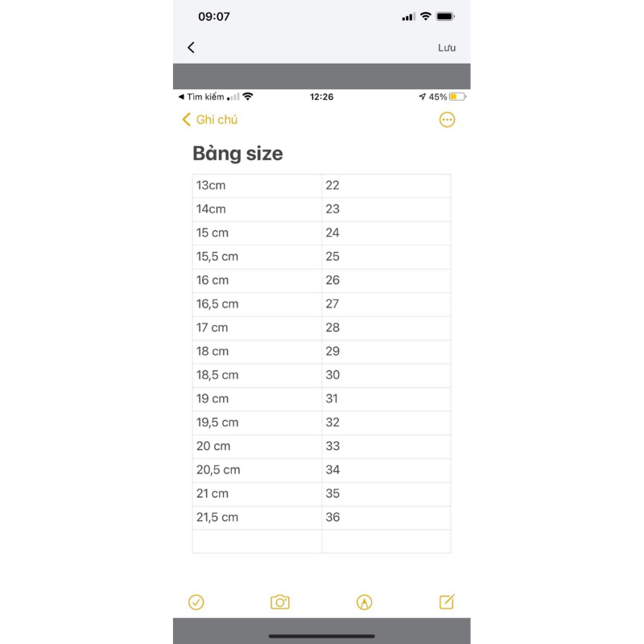This screenshot has width=644, height=644.
Task: Open the more options ellipsis menu
Action: point(447,120)
